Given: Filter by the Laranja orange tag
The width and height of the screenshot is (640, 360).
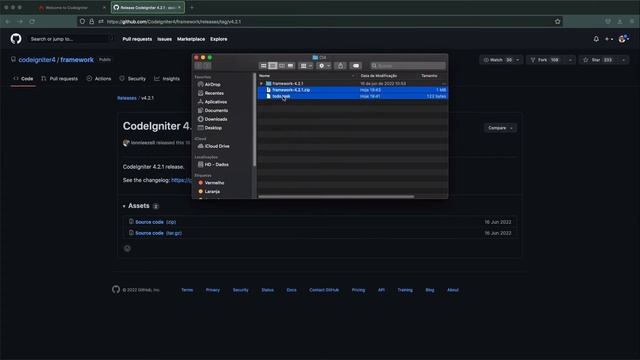Looking at the screenshot, I should coord(209,191).
